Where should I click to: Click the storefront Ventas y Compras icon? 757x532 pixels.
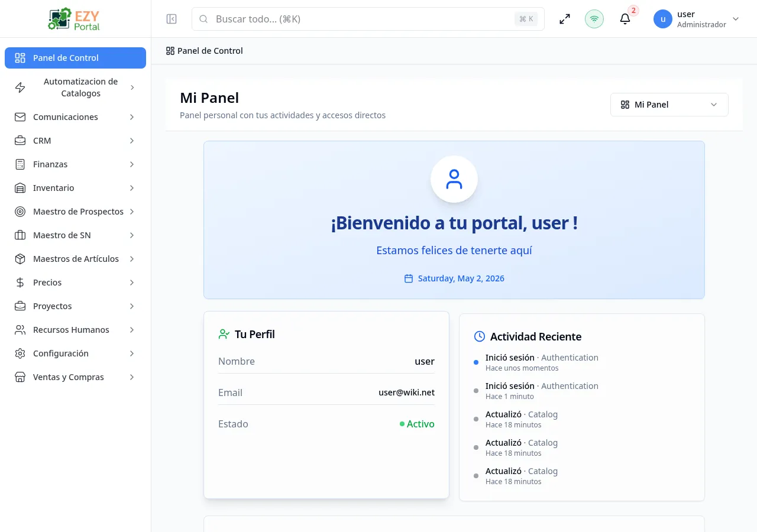(20, 377)
